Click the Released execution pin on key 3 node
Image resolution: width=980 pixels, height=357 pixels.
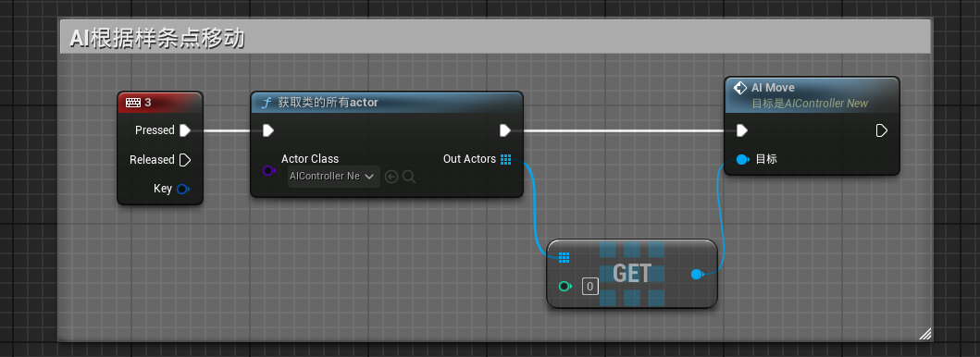click(185, 160)
